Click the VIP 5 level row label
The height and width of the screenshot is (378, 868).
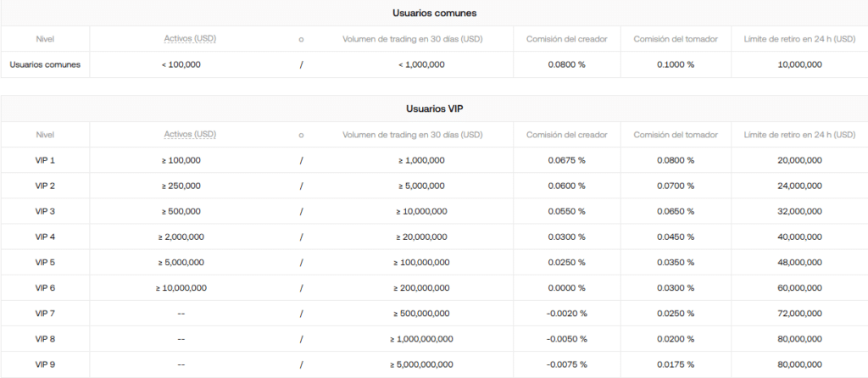pyautogui.click(x=45, y=262)
